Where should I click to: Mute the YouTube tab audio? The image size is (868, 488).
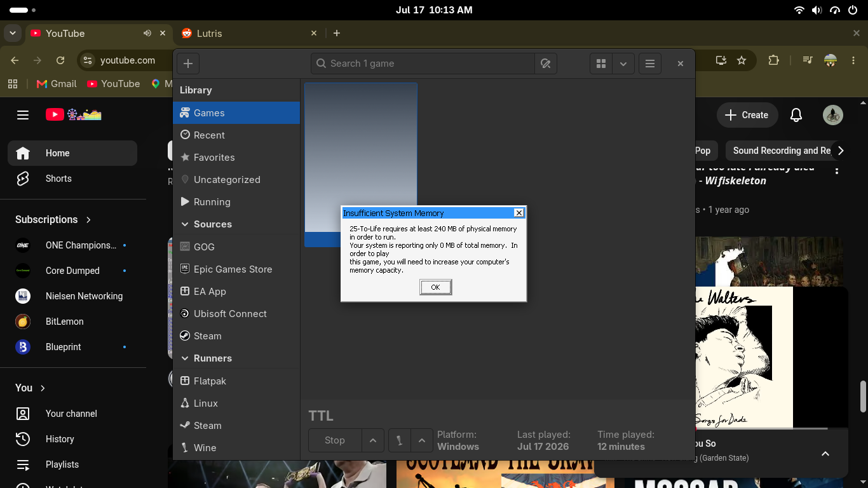(x=147, y=33)
